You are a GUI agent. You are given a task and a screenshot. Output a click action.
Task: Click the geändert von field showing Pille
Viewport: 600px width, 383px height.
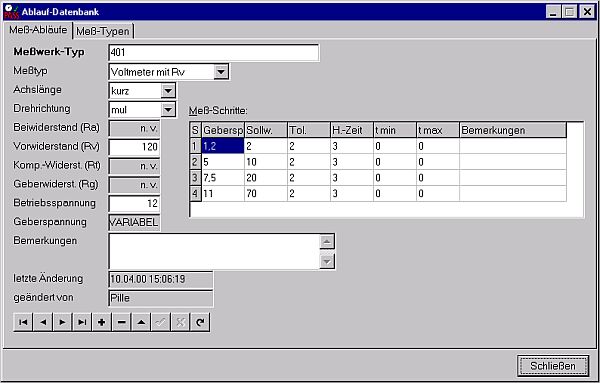[x=161, y=298]
